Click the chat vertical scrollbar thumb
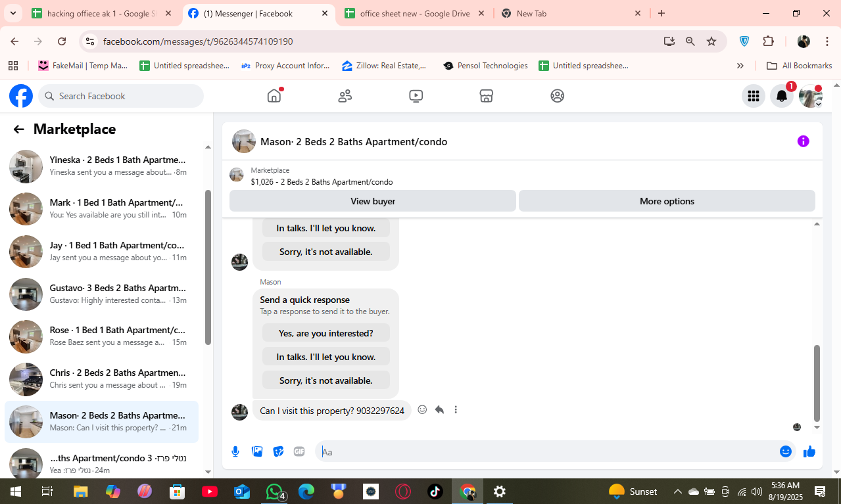This screenshot has width=841, height=504. 817,383
